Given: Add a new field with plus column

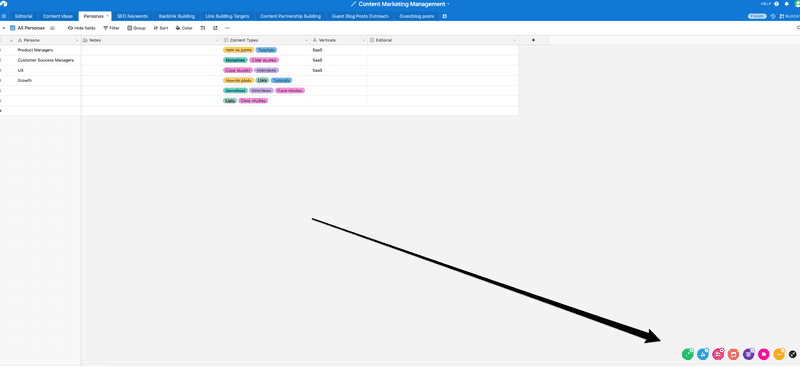Looking at the screenshot, I should coord(534,40).
